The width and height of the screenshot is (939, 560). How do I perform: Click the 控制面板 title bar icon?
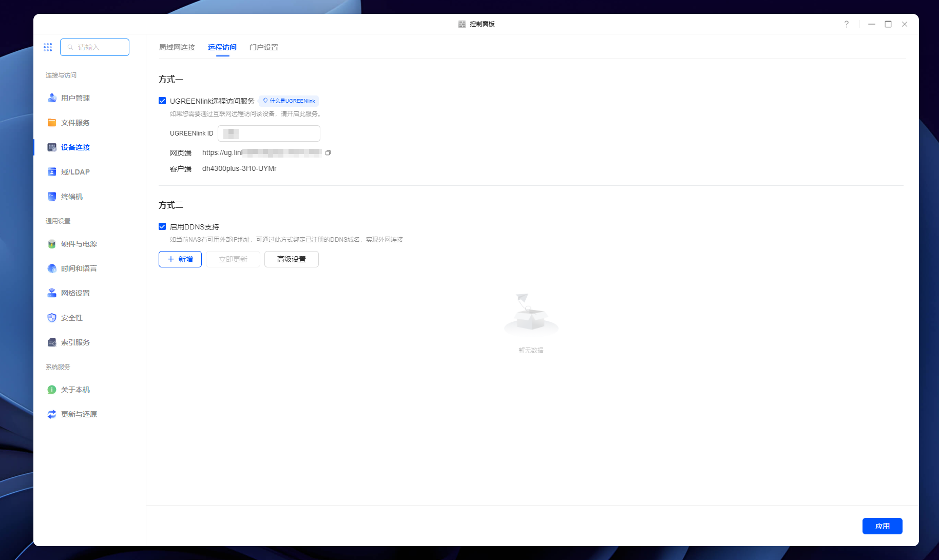tap(462, 24)
